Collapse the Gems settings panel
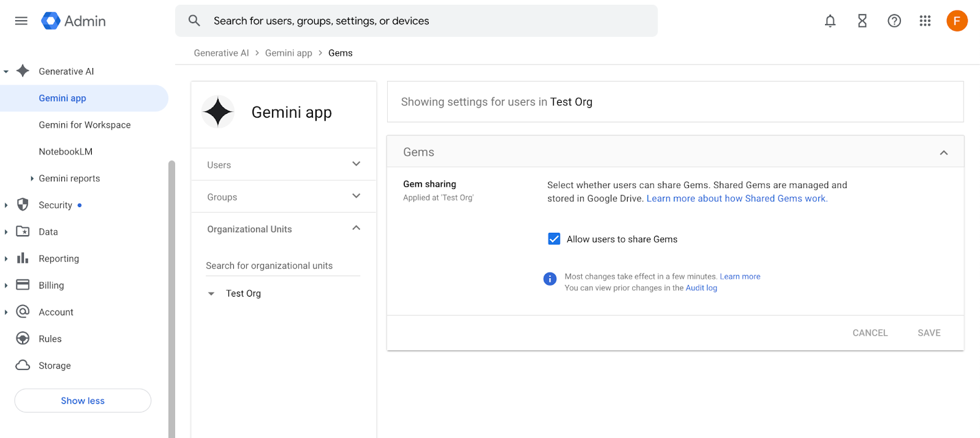The image size is (980, 438). [943, 153]
